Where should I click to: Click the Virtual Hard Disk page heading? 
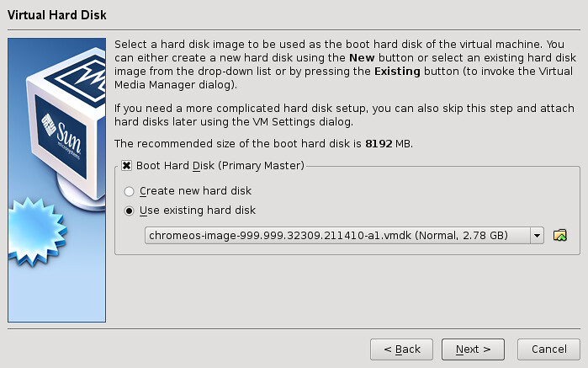coord(57,15)
